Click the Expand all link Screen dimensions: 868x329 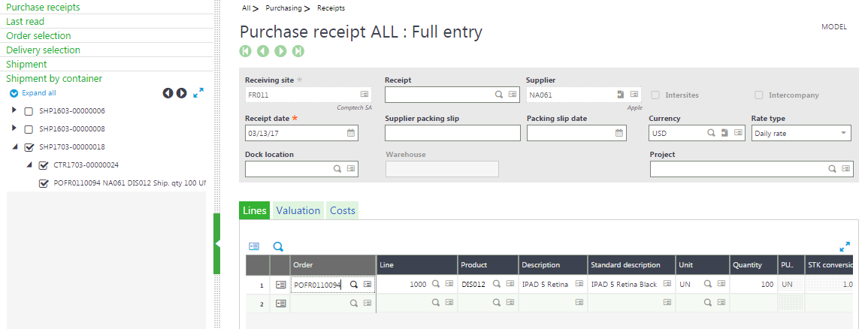39,93
